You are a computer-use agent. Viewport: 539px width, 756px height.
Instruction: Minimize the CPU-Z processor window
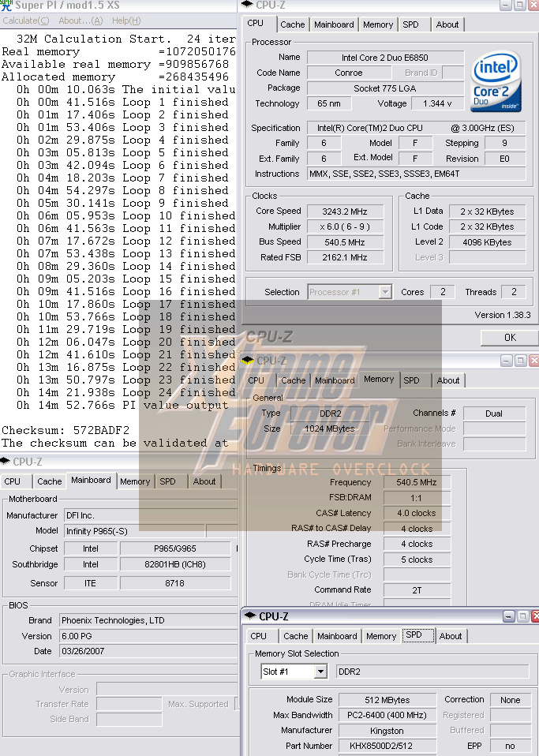click(x=506, y=6)
